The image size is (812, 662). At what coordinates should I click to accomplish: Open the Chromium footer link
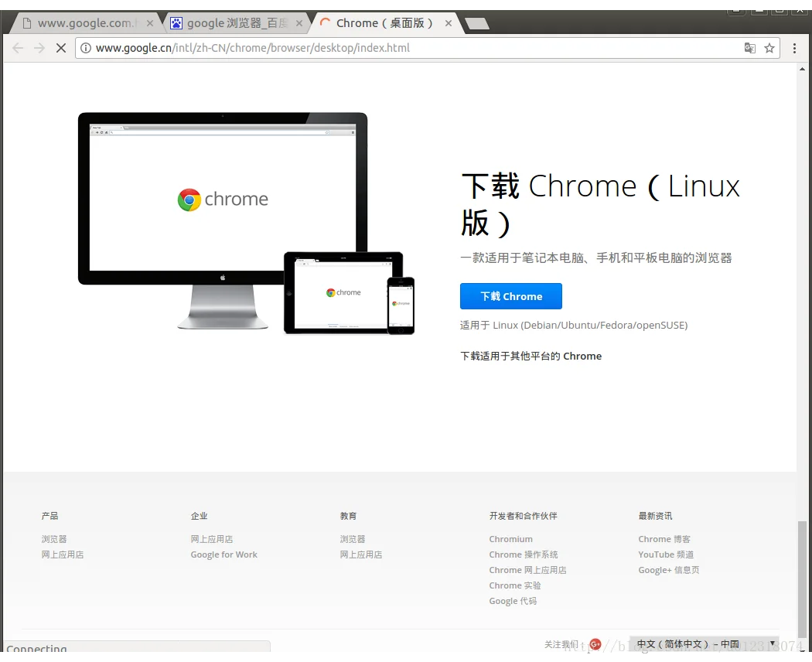[510, 539]
